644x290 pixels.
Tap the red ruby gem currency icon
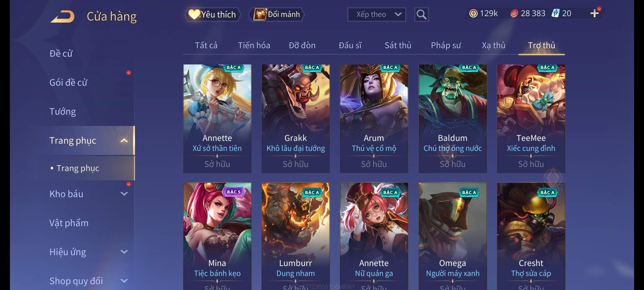(x=514, y=13)
